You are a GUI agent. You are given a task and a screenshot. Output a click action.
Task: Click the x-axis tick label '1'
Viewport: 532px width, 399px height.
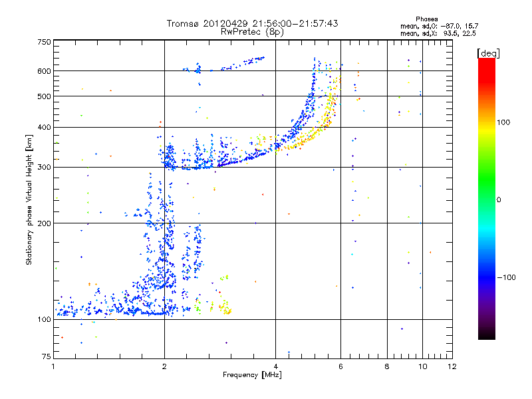(54, 366)
